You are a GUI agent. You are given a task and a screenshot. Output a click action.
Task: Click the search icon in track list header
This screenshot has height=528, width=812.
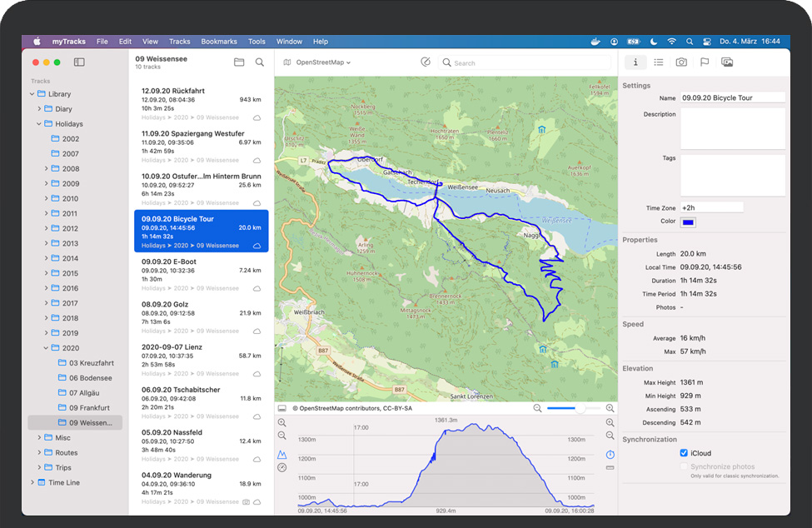click(x=260, y=62)
